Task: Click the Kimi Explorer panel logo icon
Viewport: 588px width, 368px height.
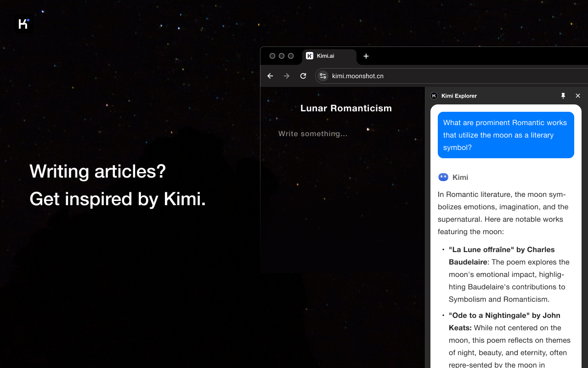Action: [x=434, y=96]
